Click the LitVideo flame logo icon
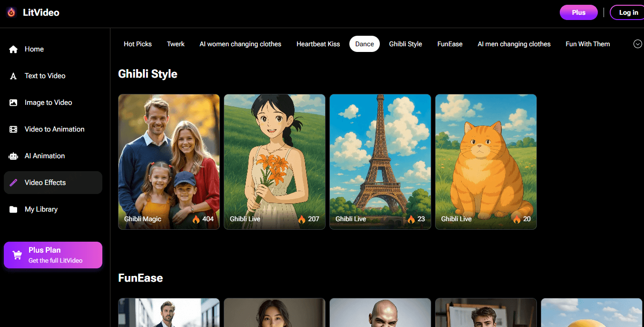This screenshot has height=327, width=644. click(x=11, y=12)
